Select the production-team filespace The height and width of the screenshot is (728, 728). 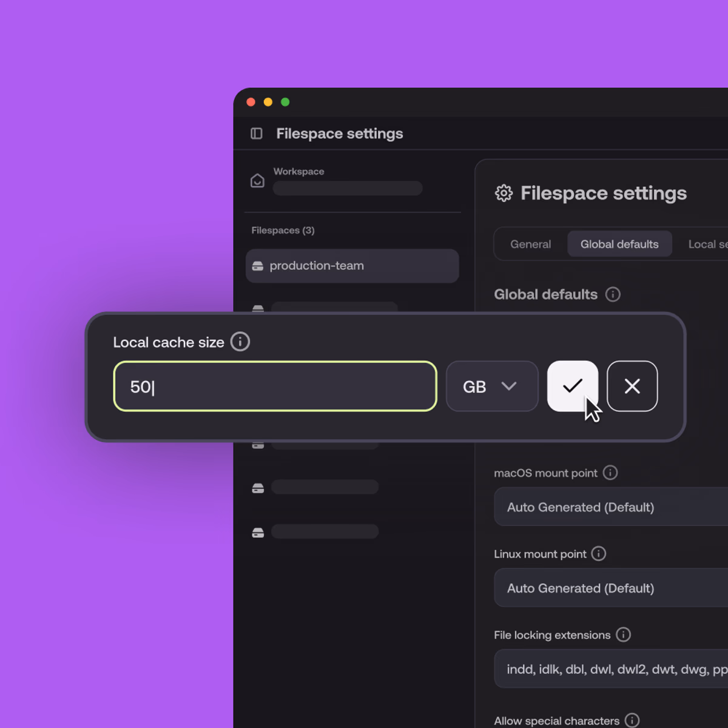[352, 266]
